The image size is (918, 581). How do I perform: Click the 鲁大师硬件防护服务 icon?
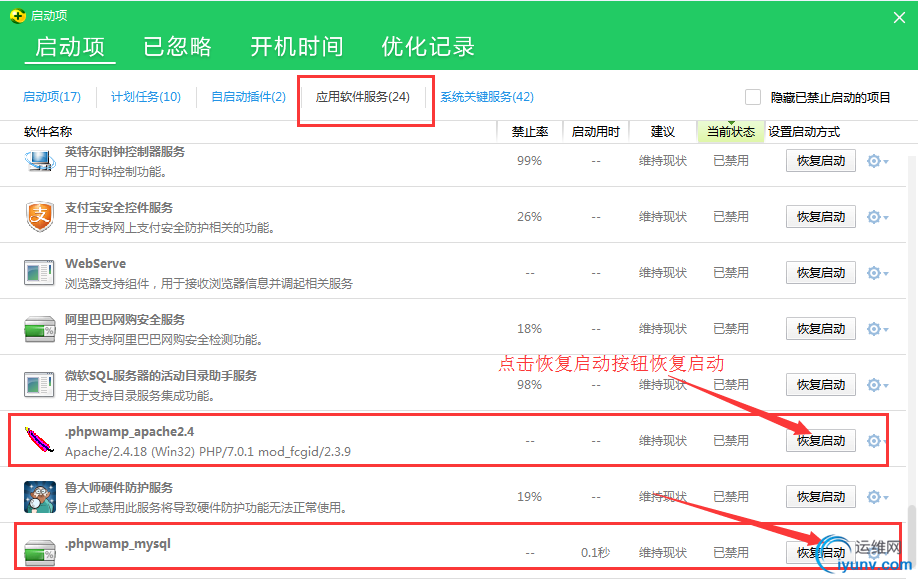point(40,497)
